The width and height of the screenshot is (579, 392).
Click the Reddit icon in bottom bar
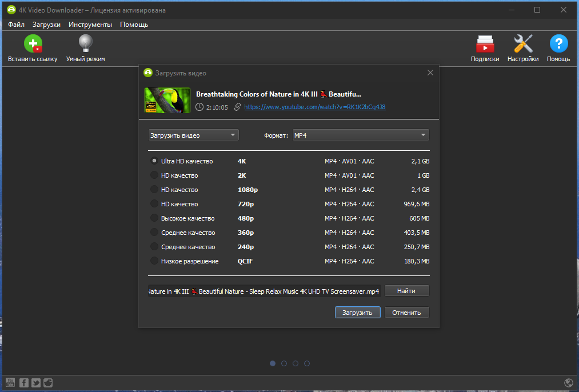click(x=48, y=382)
